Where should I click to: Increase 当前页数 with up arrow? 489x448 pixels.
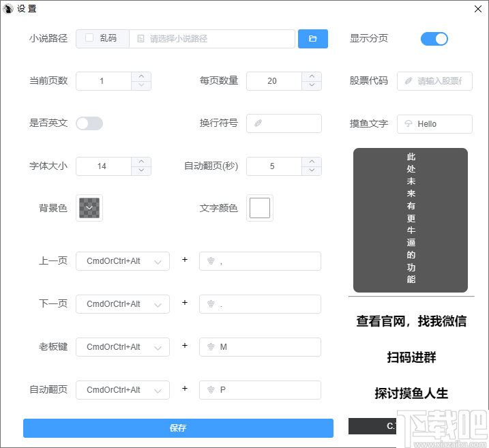(x=141, y=76)
